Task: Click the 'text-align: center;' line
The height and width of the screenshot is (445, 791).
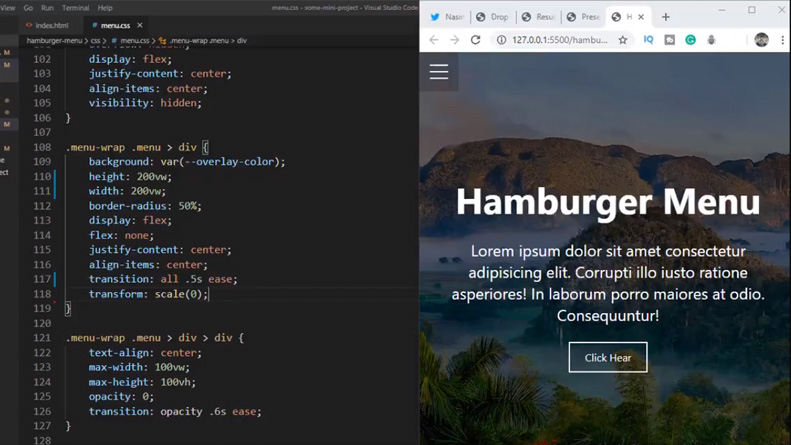Action: coord(145,353)
